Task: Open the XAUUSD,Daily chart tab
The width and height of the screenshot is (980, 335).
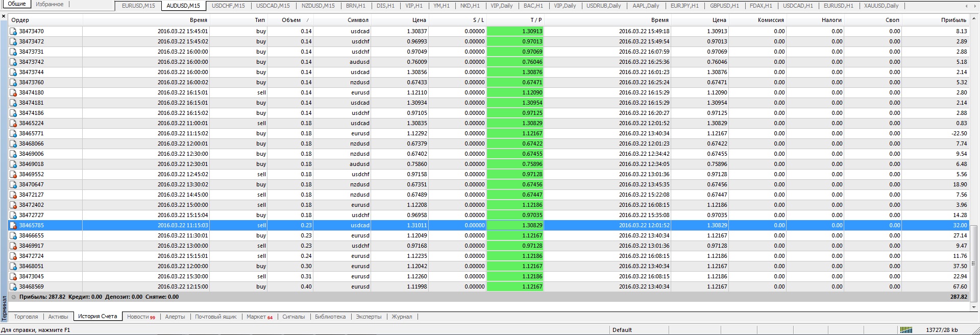Action: [x=881, y=6]
